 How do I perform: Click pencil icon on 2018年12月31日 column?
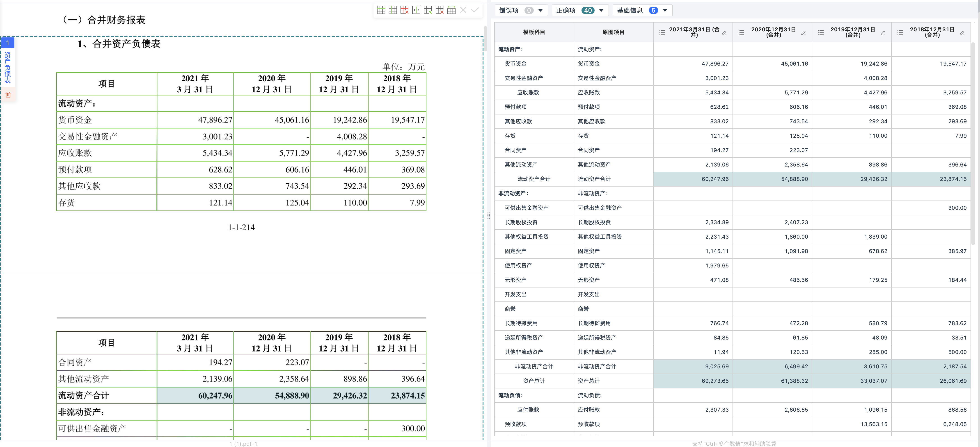[x=962, y=33]
